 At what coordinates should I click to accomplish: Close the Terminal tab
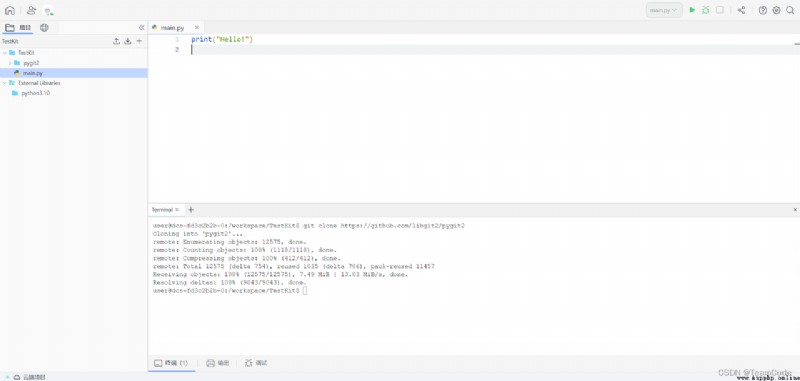point(177,210)
